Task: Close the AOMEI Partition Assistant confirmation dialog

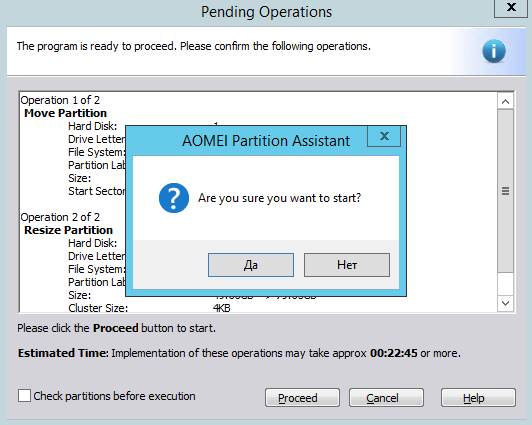Action: (384, 136)
